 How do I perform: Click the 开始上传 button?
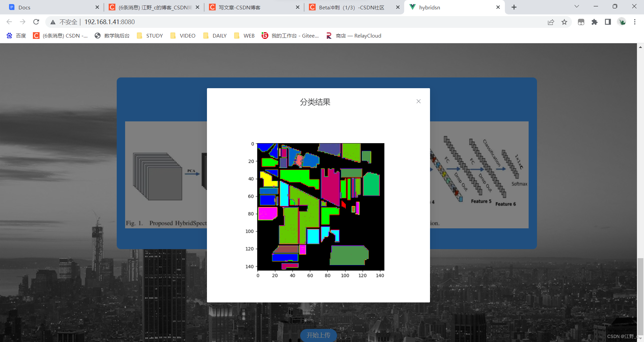(318, 335)
